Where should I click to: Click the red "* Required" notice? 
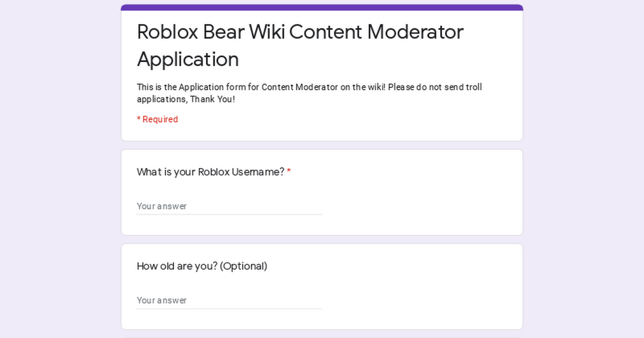tap(157, 119)
